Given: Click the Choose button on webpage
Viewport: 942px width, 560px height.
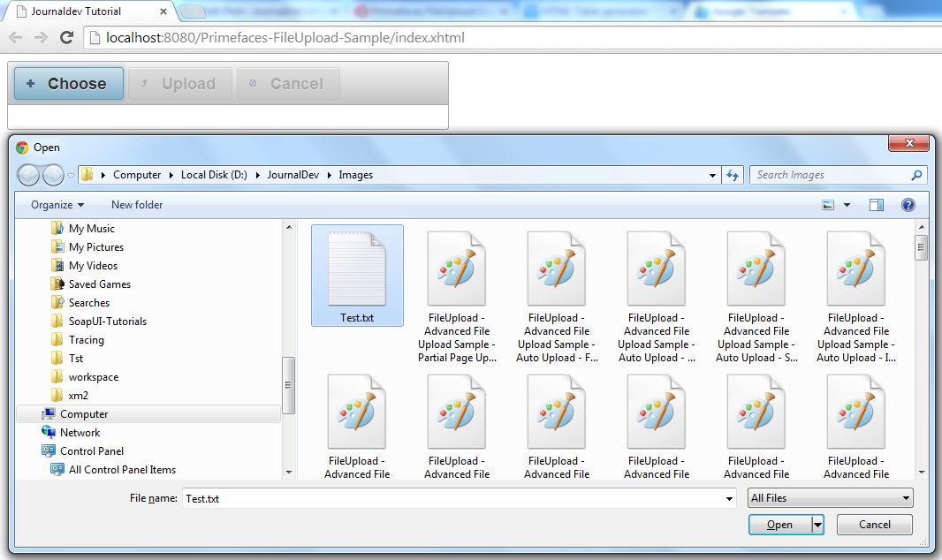Looking at the screenshot, I should pos(68,84).
